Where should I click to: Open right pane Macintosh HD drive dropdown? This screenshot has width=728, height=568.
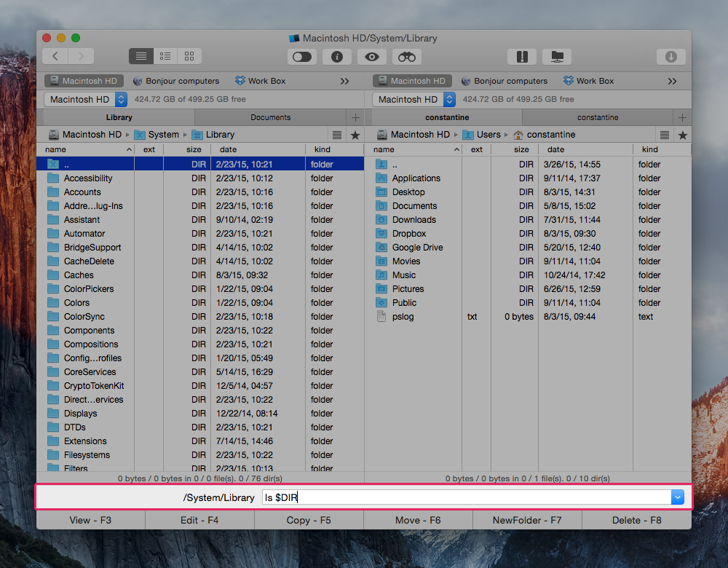click(x=414, y=99)
